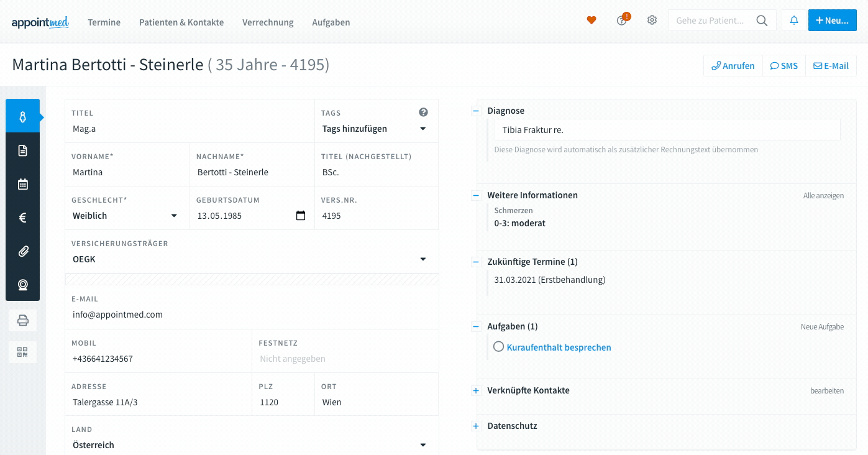Click the printer icon below the sidebar

tap(23, 320)
